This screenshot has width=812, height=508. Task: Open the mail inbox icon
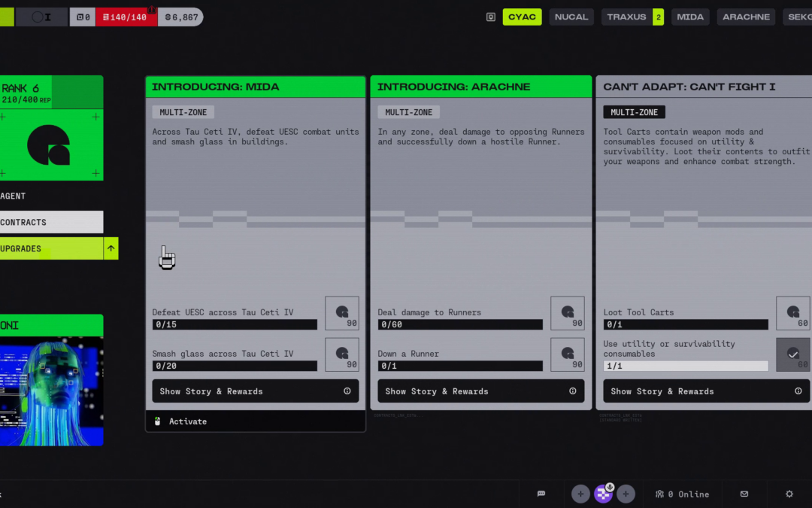click(x=744, y=494)
